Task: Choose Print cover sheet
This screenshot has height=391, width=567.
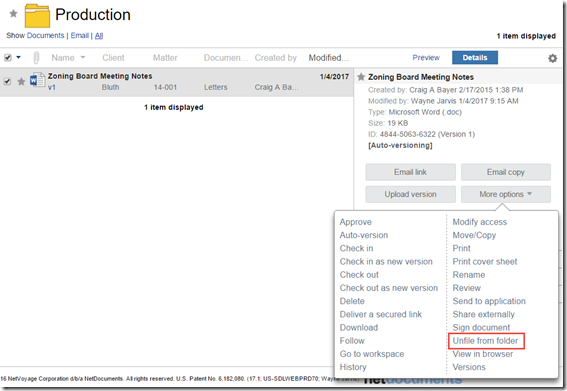Action: [x=485, y=262]
